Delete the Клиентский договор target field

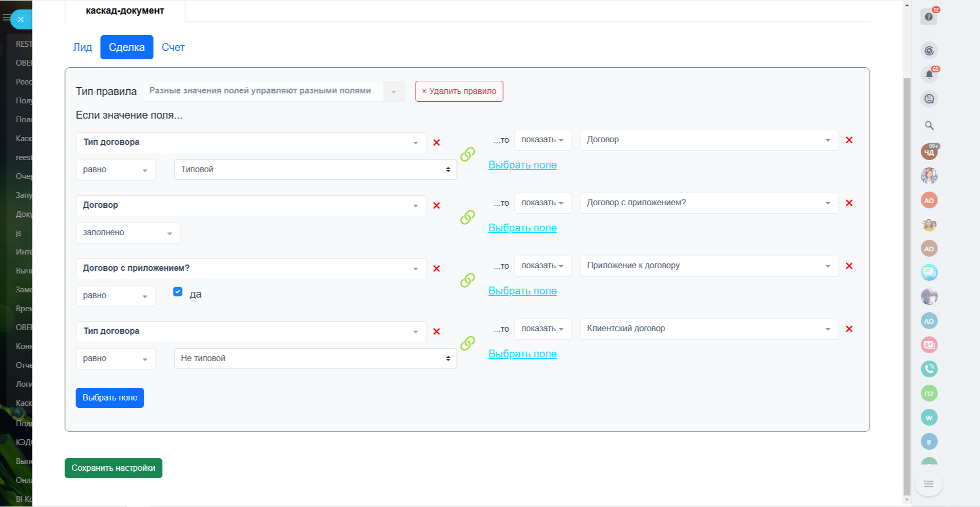pyautogui.click(x=849, y=329)
